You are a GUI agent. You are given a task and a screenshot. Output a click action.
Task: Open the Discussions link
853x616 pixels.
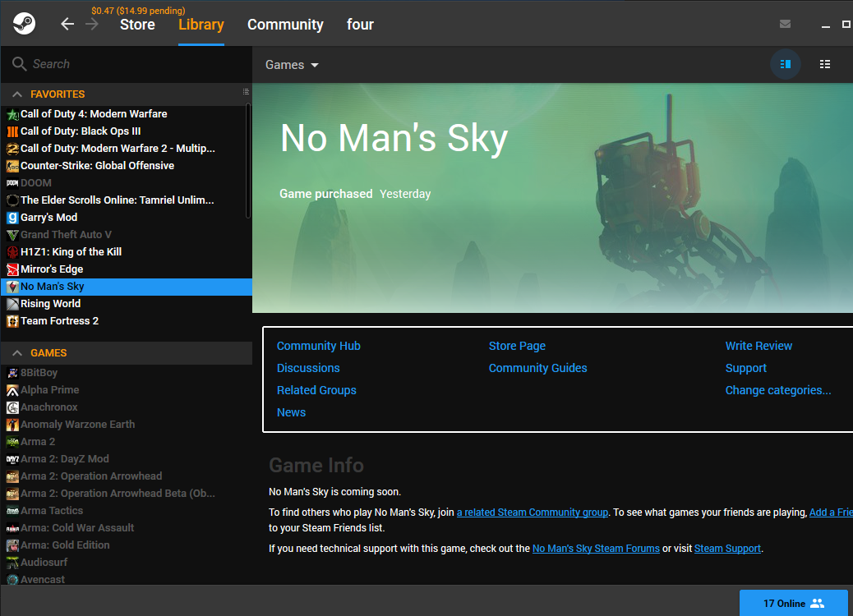[x=308, y=368]
